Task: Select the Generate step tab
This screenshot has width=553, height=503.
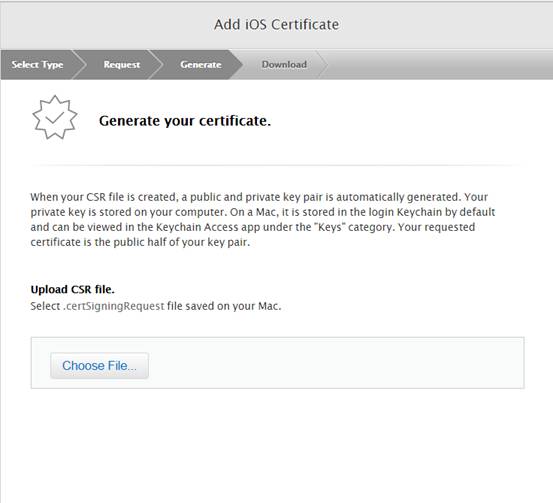Action: click(201, 65)
